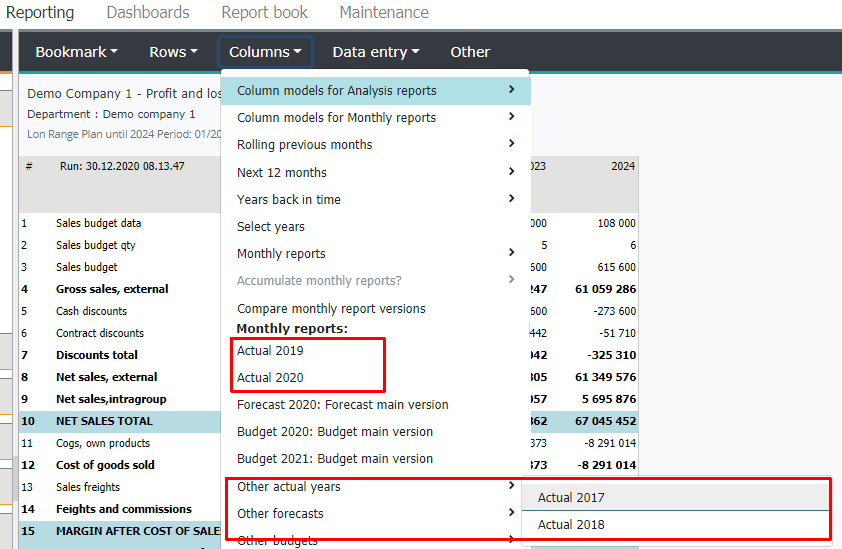The height and width of the screenshot is (549, 842).
Task: Expand Next 12 months submenu
Action: pyautogui.click(x=376, y=172)
